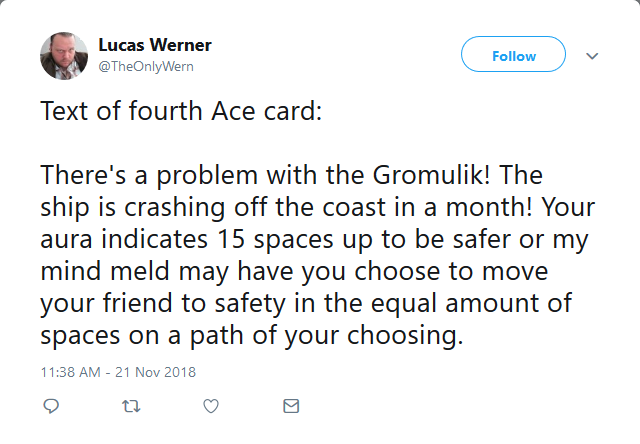Follow Lucas Werner
This screenshot has width=640, height=444.
513,54
